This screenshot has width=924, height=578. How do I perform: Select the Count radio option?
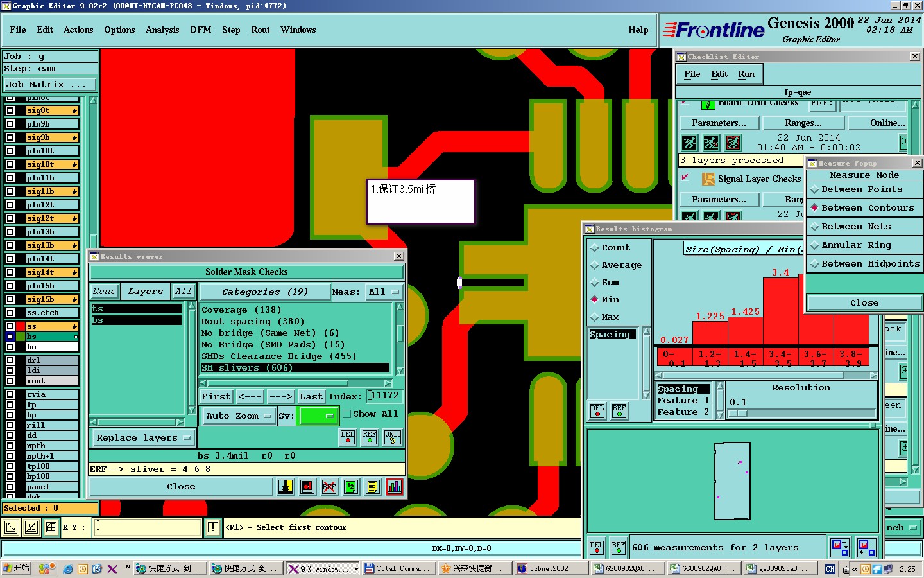coord(595,248)
